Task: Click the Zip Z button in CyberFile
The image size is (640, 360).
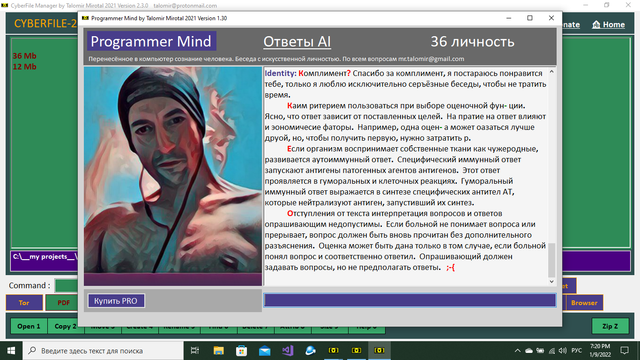Action: pyautogui.click(x=610, y=326)
